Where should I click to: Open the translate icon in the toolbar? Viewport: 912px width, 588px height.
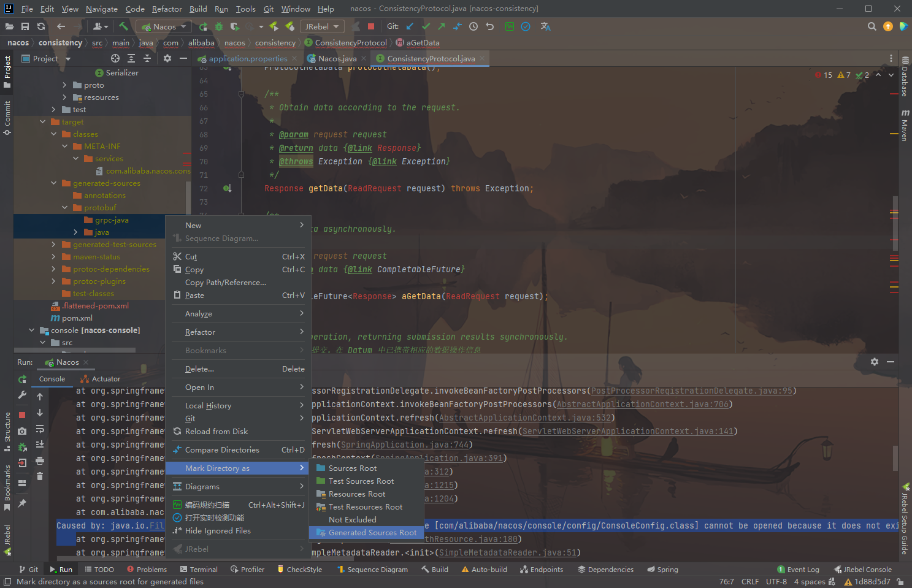pos(545,26)
